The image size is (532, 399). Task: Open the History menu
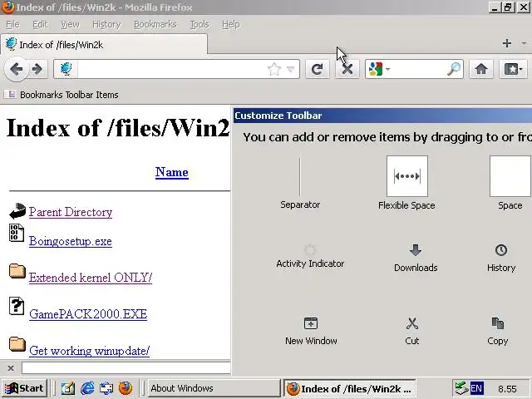pyautogui.click(x=106, y=24)
